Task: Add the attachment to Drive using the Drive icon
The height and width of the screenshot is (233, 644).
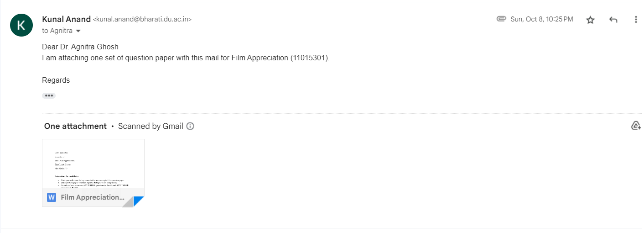Action: [x=636, y=126]
